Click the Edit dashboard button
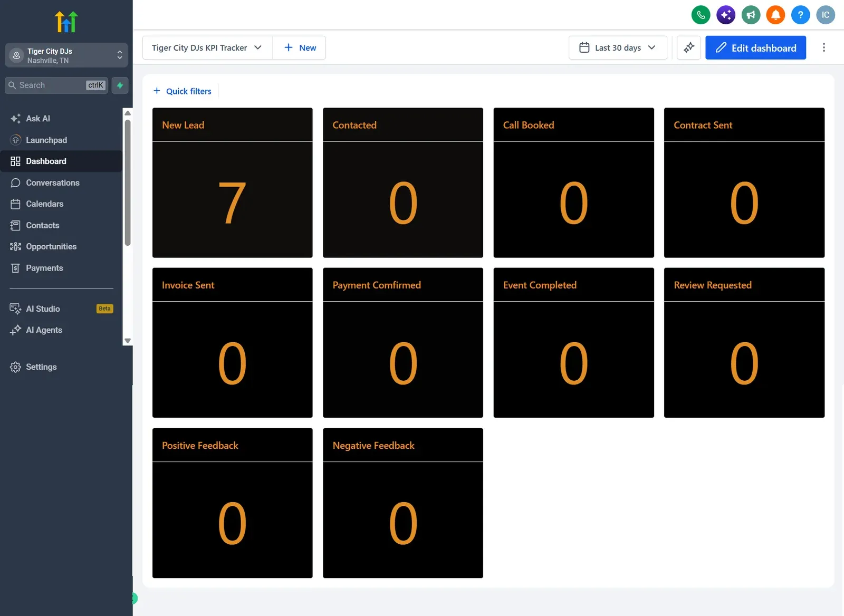The height and width of the screenshot is (616, 844). coord(755,47)
